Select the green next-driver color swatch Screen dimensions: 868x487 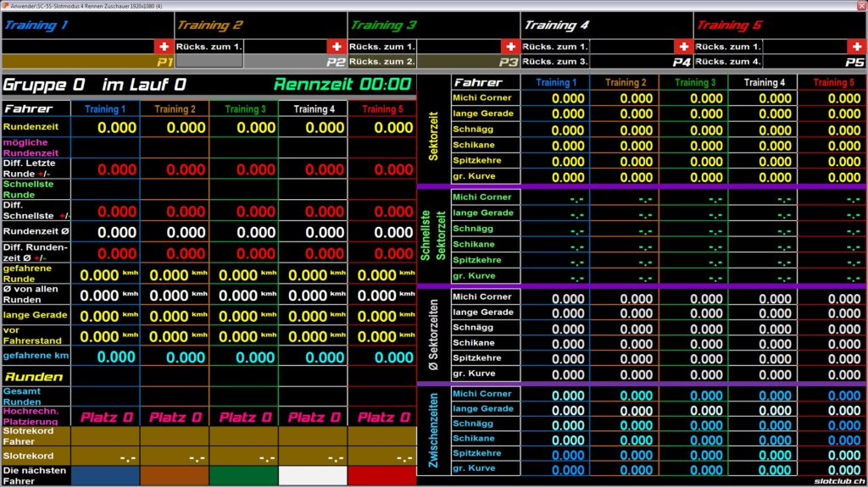[243, 475]
